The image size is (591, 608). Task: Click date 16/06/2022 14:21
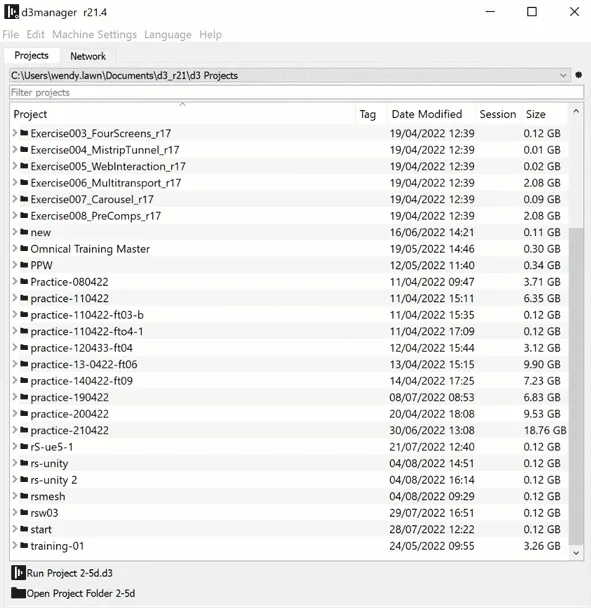(x=432, y=232)
